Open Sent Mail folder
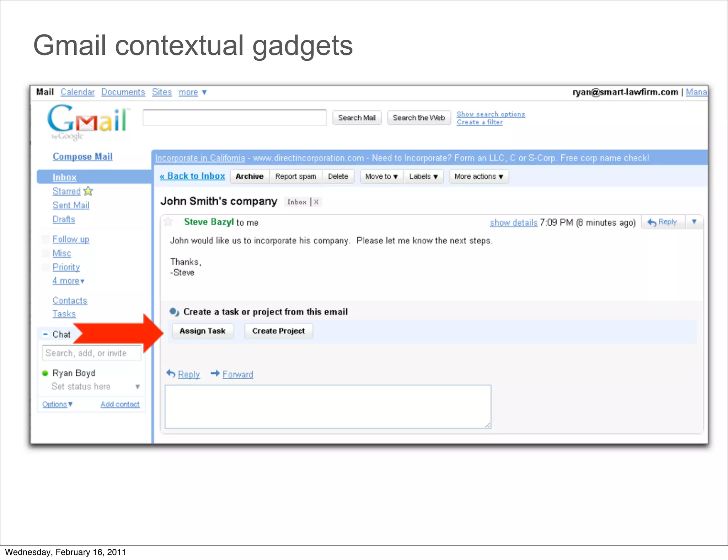The width and height of the screenshot is (728, 560). click(71, 205)
